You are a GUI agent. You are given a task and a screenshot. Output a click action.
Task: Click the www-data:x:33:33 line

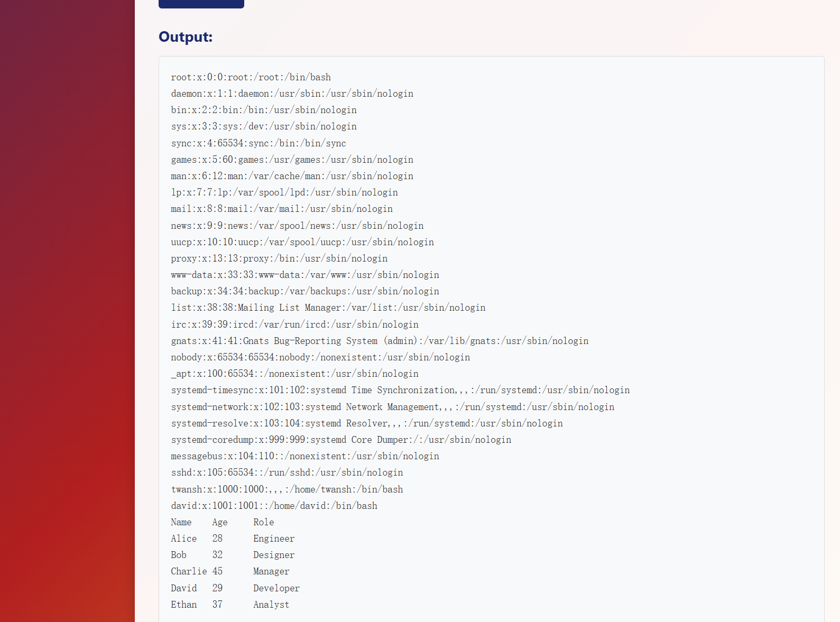305,275
